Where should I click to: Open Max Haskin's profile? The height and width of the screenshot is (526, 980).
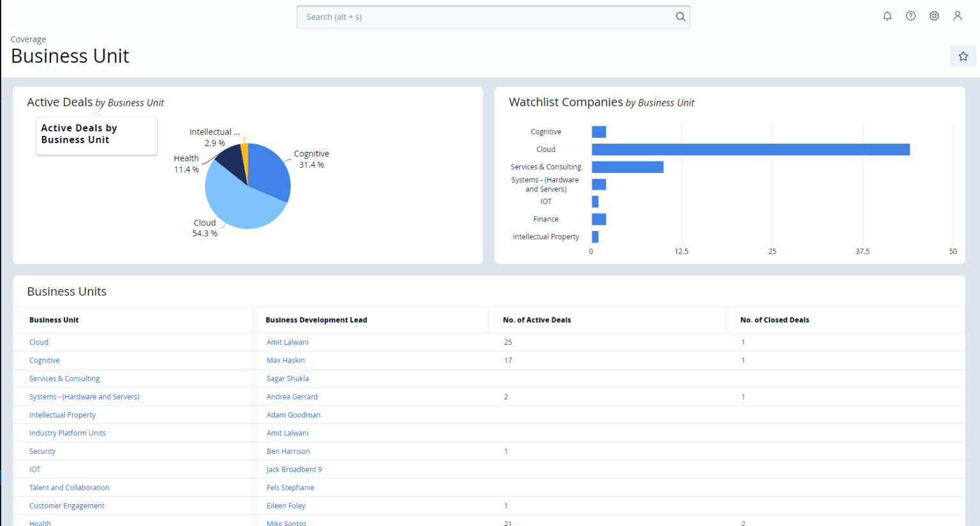point(285,360)
